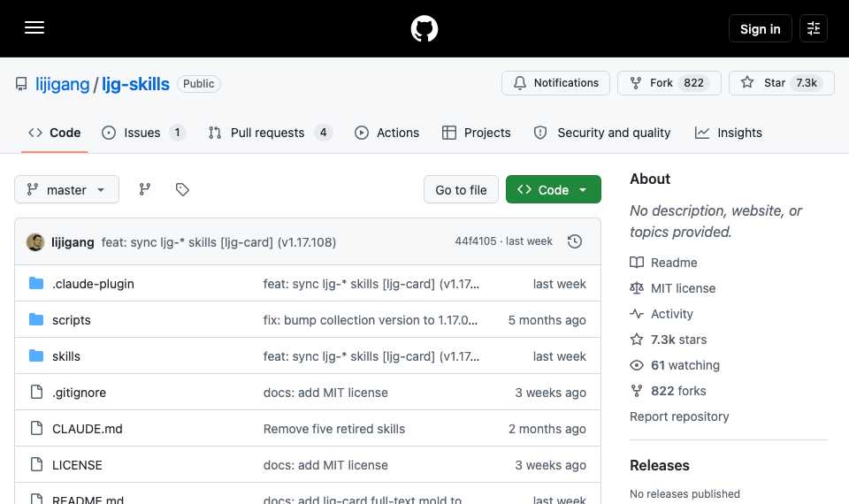Click the eye icon beside watching
The width and height of the screenshot is (849, 504).
pos(637,365)
